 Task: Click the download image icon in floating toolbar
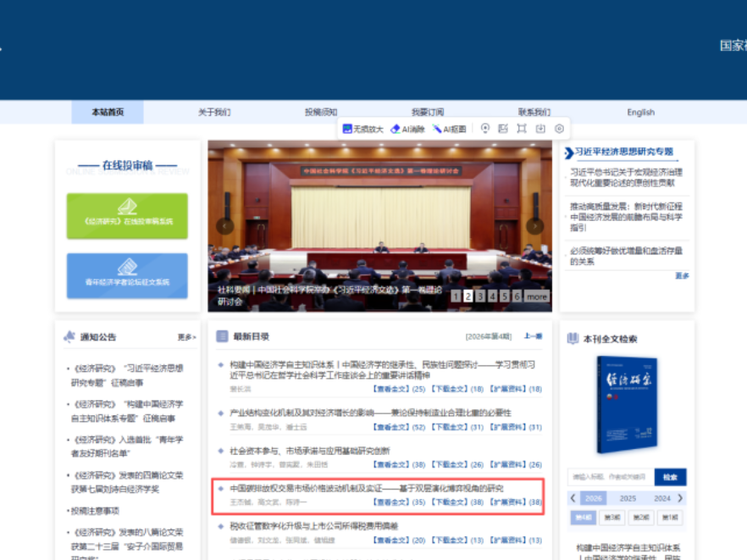coord(540,129)
